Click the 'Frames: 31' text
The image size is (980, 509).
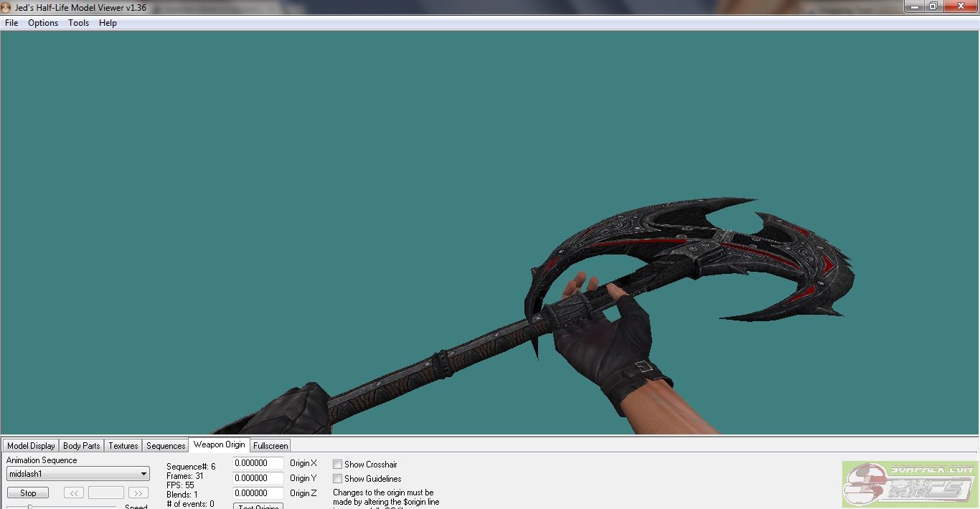(x=185, y=476)
